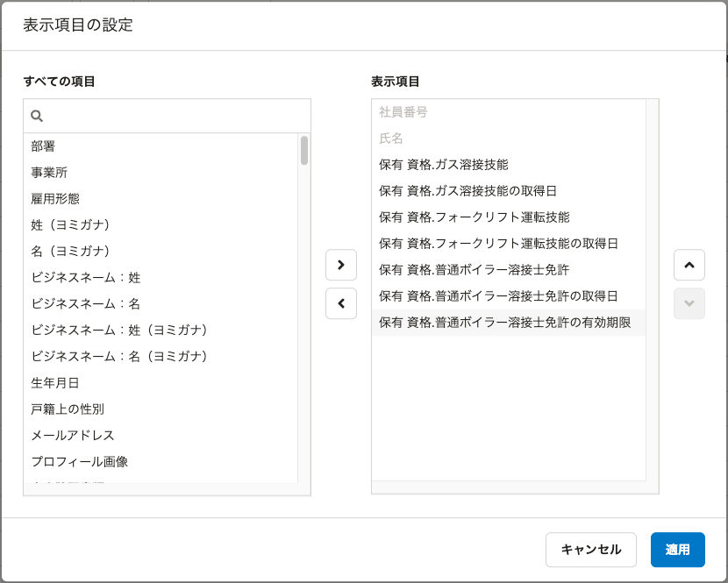
Task: Select 保有 資格.普通ボイラー溶接士免許の有効期限
Action: tap(504, 323)
